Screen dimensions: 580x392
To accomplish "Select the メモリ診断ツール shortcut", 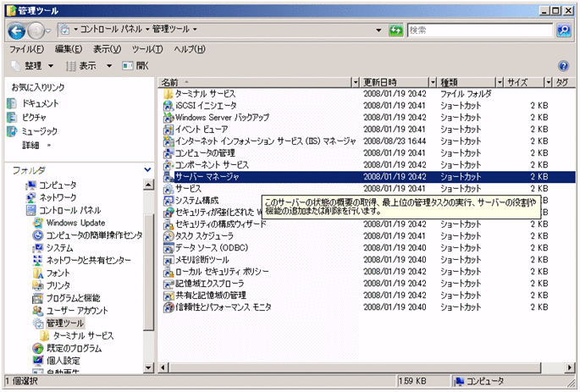I will [x=202, y=259].
